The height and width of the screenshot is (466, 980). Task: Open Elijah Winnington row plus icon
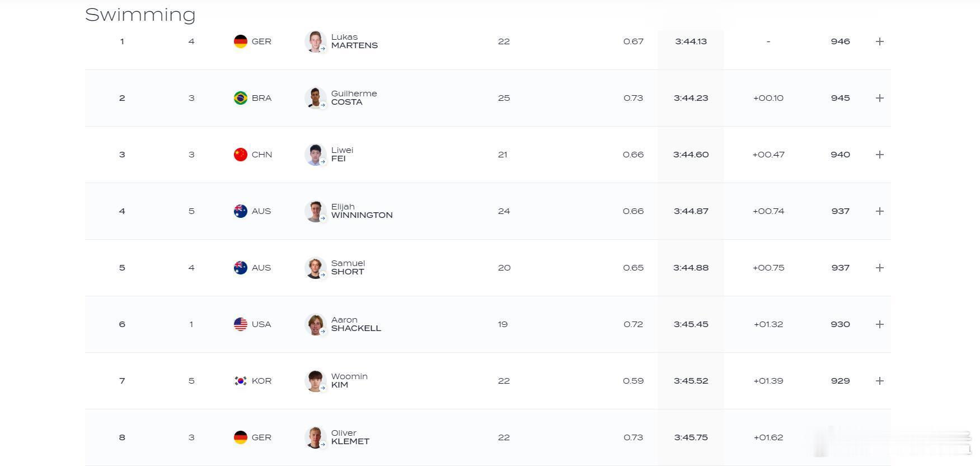pyautogui.click(x=879, y=211)
